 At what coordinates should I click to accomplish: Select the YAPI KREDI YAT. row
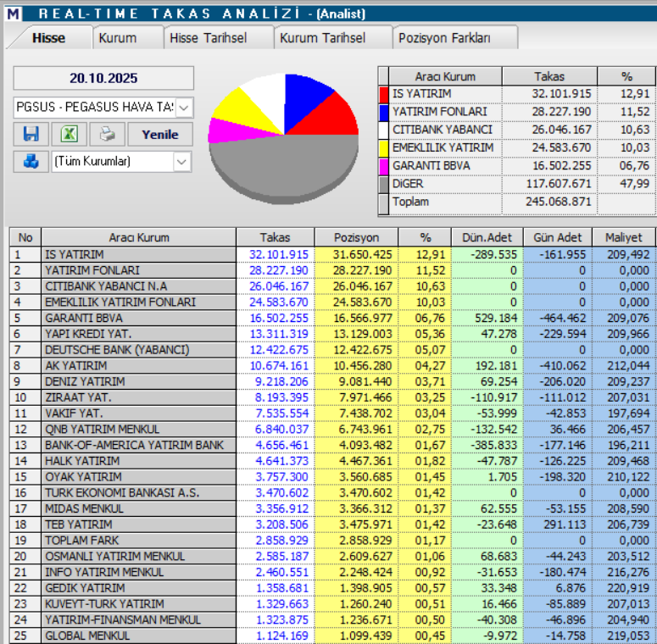point(332,334)
